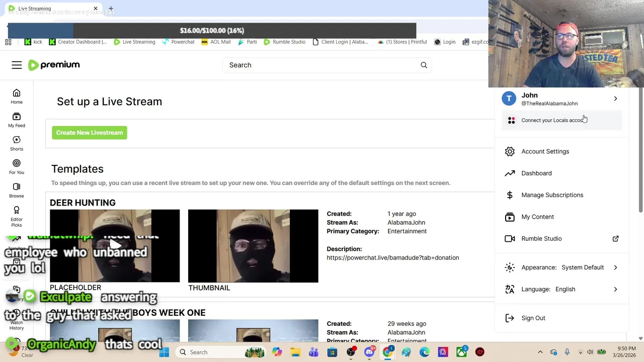
Task: Open the AOL Mail bookmark
Action: coord(216,42)
